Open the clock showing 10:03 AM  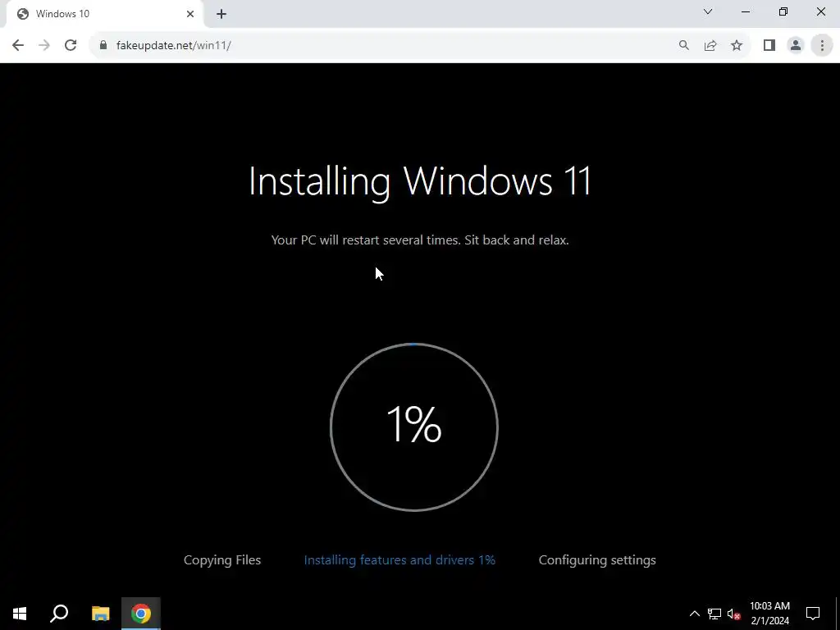click(769, 614)
